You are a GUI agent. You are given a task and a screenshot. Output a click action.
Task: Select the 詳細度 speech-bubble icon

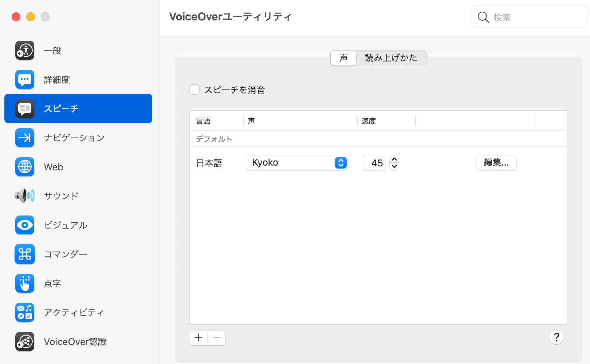click(25, 79)
